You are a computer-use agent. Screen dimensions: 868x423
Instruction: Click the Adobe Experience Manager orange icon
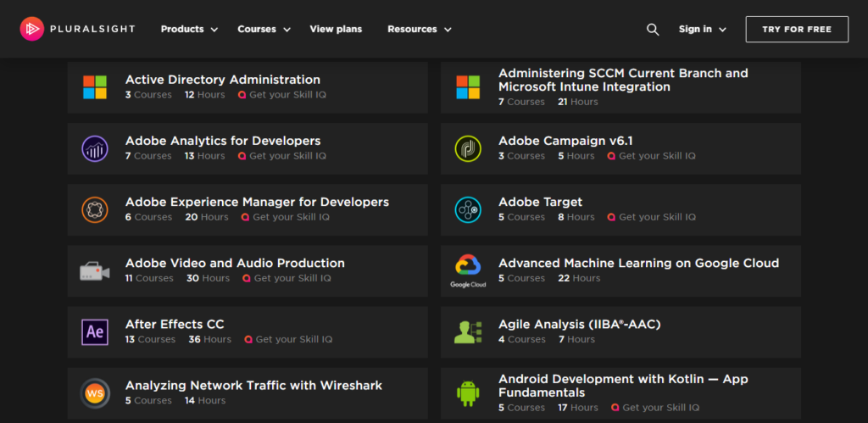tap(95, 209)
